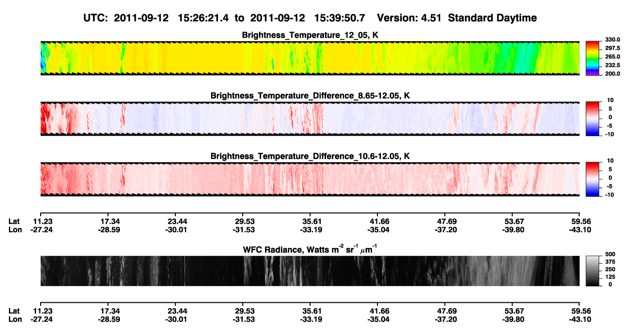644x330 pixels.
Task: Click the '-10' tick on the 8.65-12.05 colorbar
Action: coord(609,134)
